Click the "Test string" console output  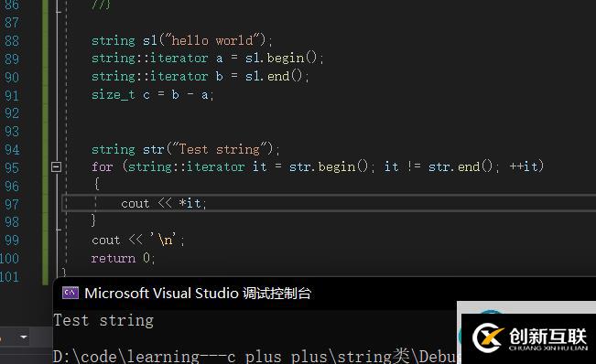point(103,321)
